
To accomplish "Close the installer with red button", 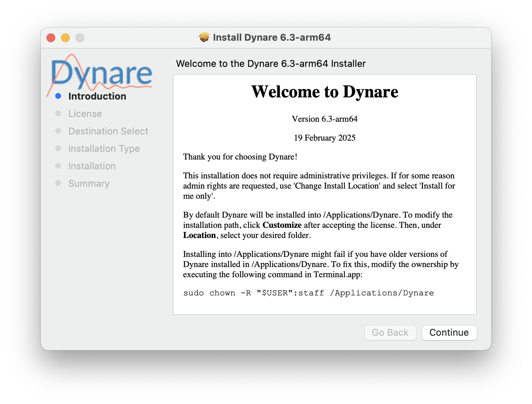I will (x=51, y=38).
